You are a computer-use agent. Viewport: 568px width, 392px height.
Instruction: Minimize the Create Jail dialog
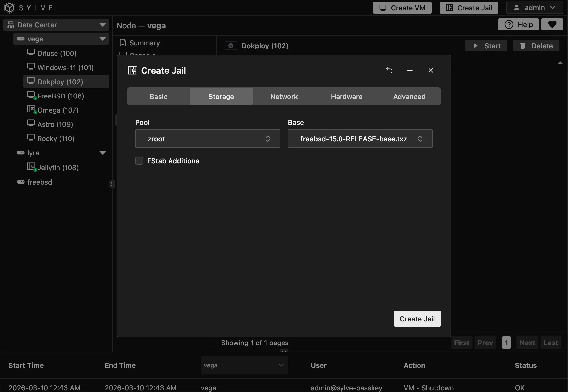pos(410,71)
